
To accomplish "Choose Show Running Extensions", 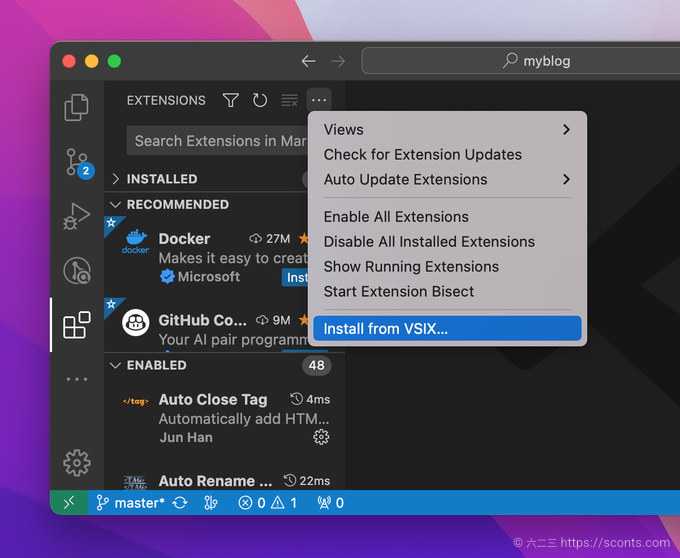I will (447, 267).
